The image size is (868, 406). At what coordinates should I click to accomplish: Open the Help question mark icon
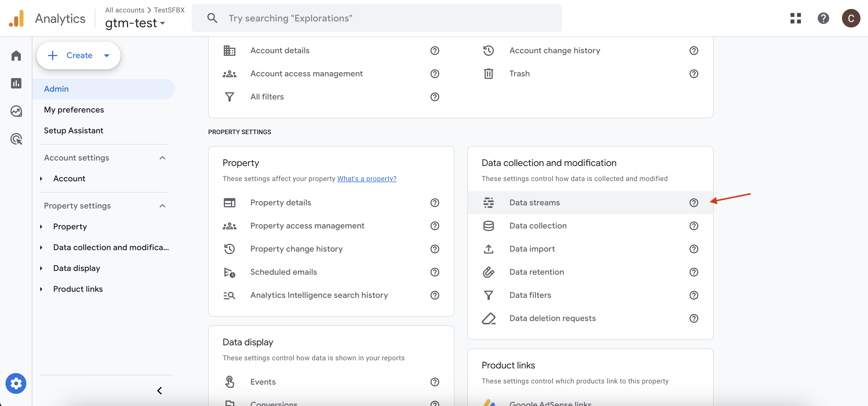coord(823,19)
